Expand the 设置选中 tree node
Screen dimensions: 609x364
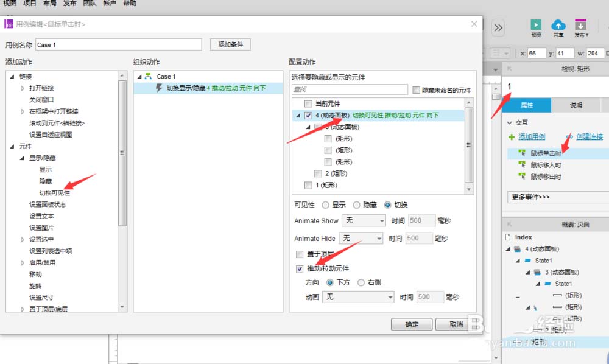coord(23,239)
